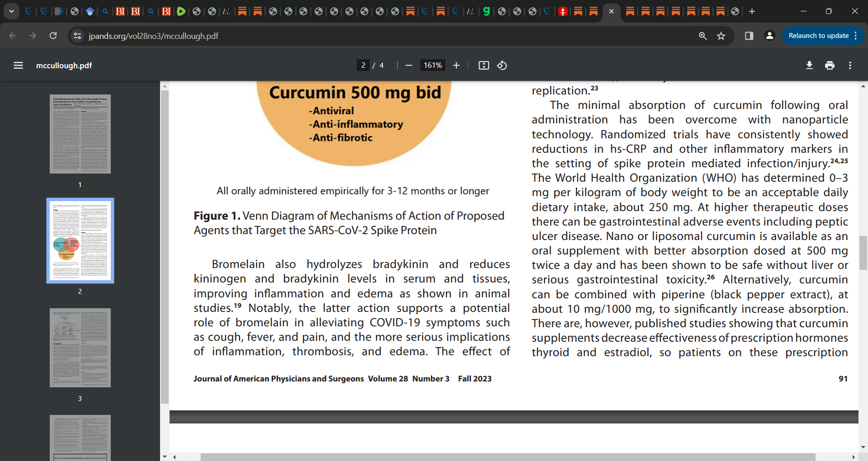This screenshot has width=868, height=461.
Task: Zoom in on the PDF
Action: [456, 66]
